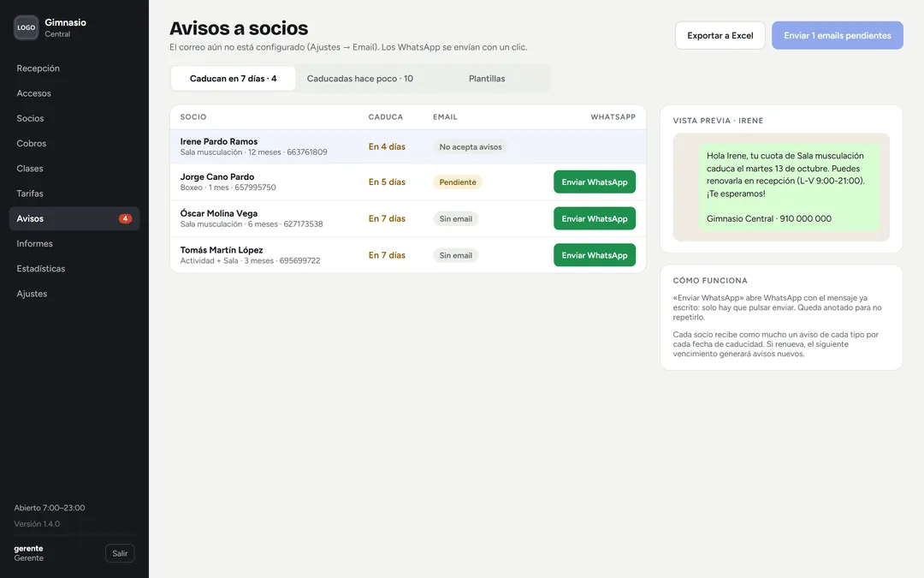Click the EMAIL column header
Viewport: 924px width, 578px height.
(x=445, y=116)
